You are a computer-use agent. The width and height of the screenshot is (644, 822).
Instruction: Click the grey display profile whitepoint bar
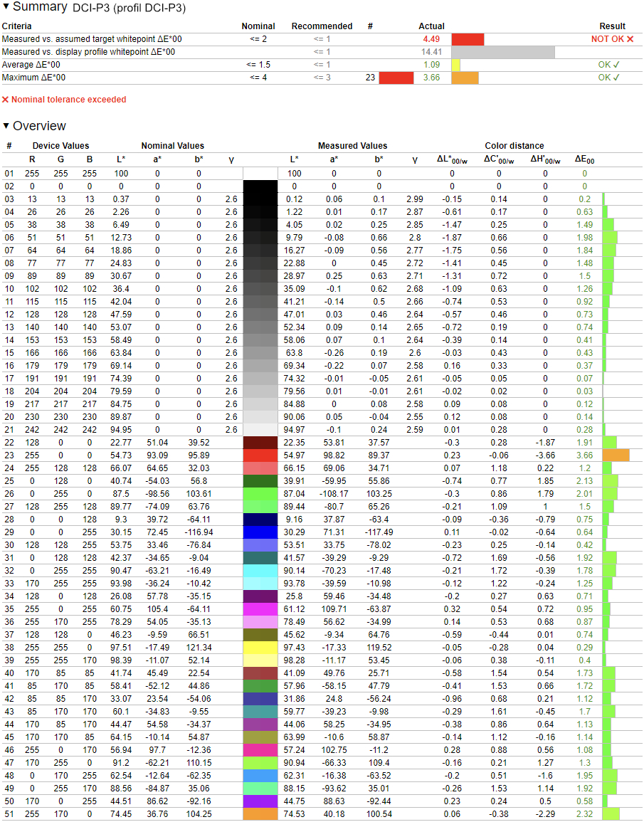[x=503, y=52]
